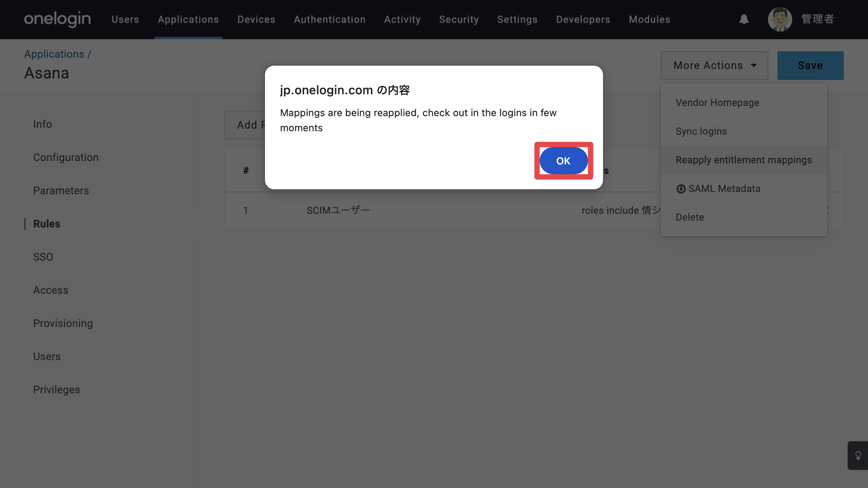Open the Activity top menu
The height and width of the screenshot is (488, 868).
(402, 19)
